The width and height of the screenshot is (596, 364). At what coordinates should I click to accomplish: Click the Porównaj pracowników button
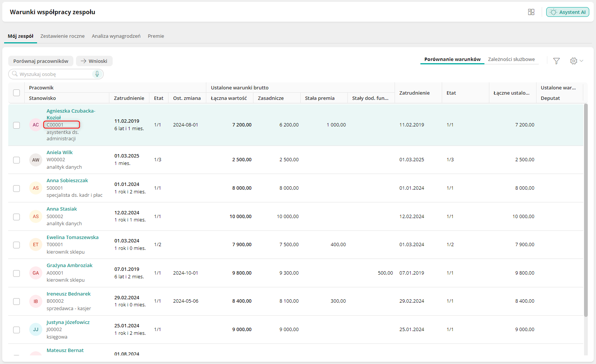41,61
